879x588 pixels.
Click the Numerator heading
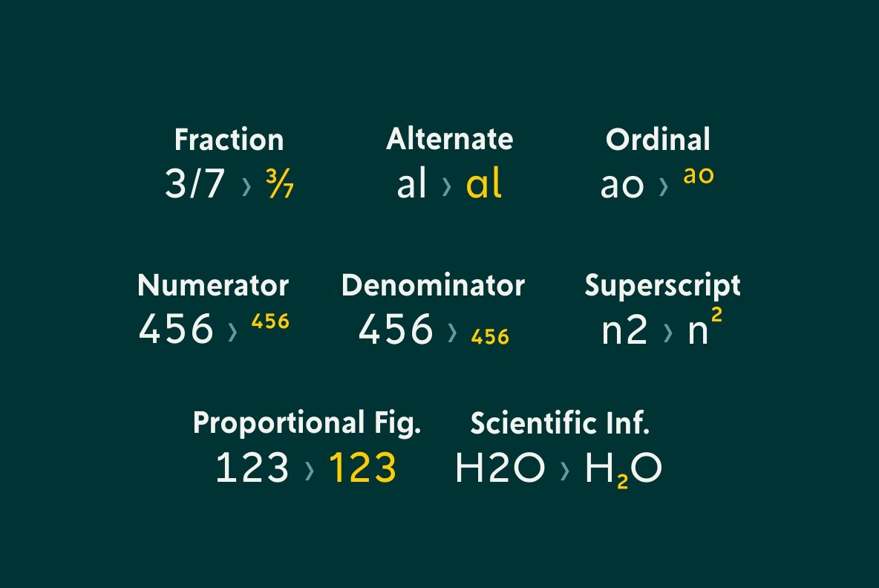[x=213, y=285]
